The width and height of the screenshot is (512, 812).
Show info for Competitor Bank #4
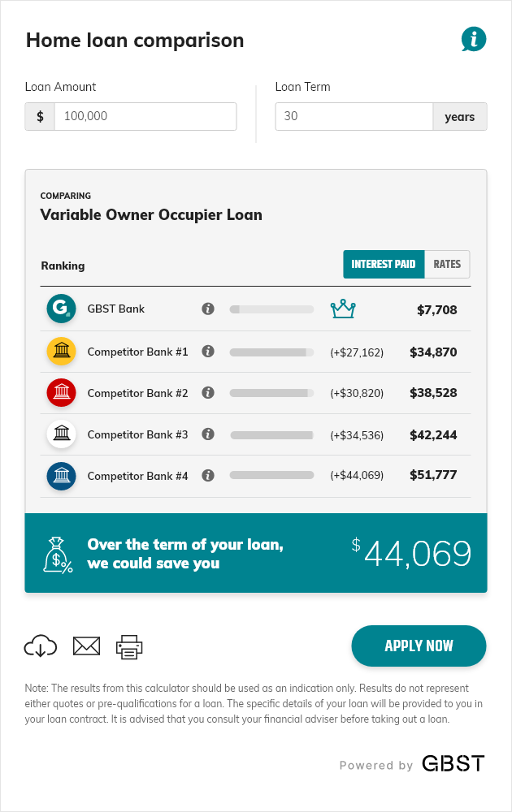pyautogui.click(x=208, y=475)
